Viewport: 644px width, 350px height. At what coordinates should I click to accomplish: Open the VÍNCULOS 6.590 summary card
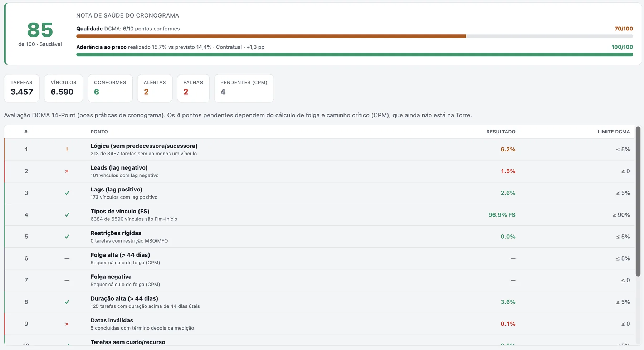64,88
